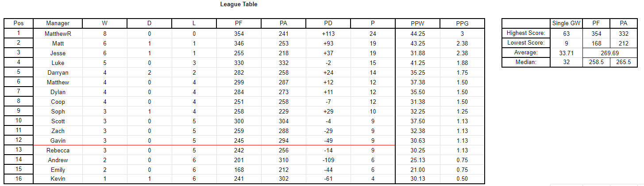
Task: Click the PPW column header
Action: pyautogui.click(x=417, y=23)
